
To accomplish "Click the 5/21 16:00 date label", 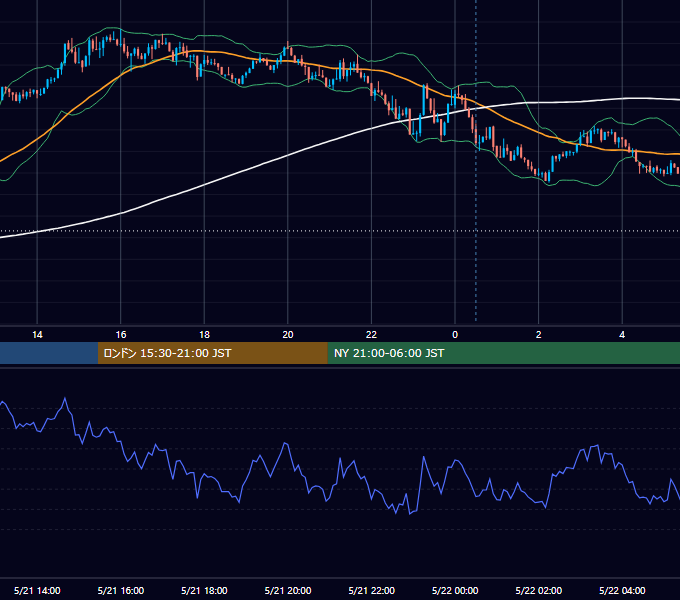I will pyautogui.click(x=121, y=590).
